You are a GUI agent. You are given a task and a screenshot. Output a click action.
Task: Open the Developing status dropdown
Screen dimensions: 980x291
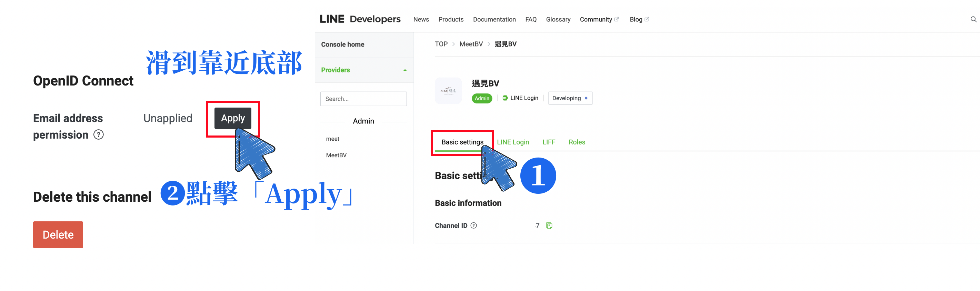click(570, 98)
